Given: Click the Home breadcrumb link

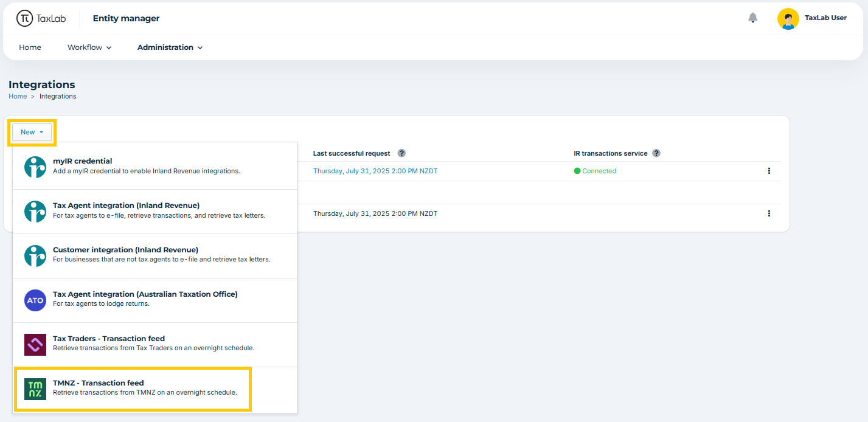Looking at the screenshot, I should [x=18, y=96].
